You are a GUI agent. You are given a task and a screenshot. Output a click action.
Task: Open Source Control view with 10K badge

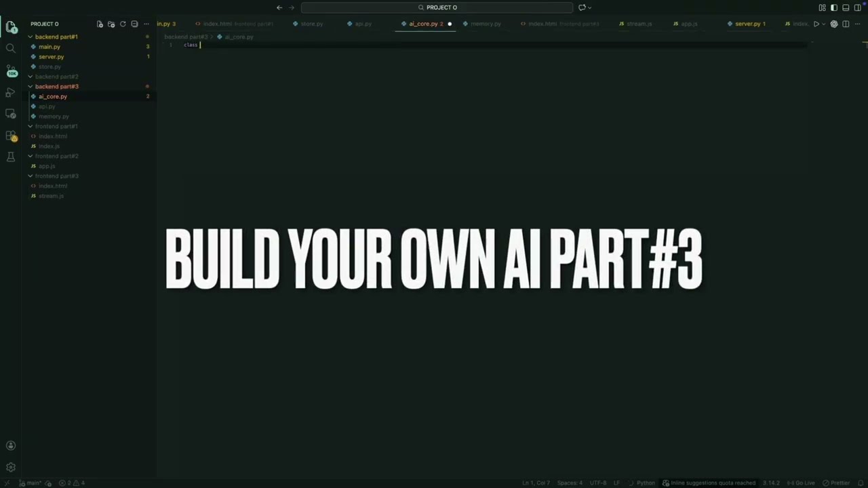tap(11, 70)
